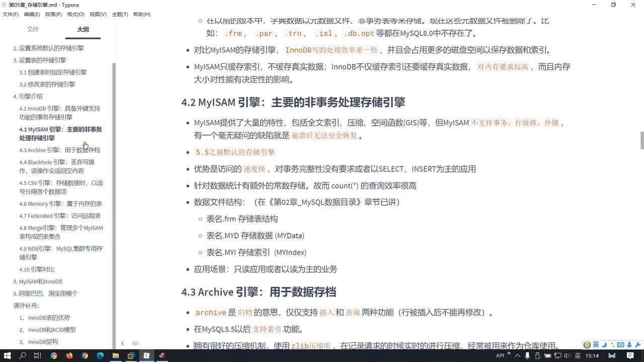Open the Windows Start menu
The width and height of the screenshot is (644, 362).
(x=7, y=355)
